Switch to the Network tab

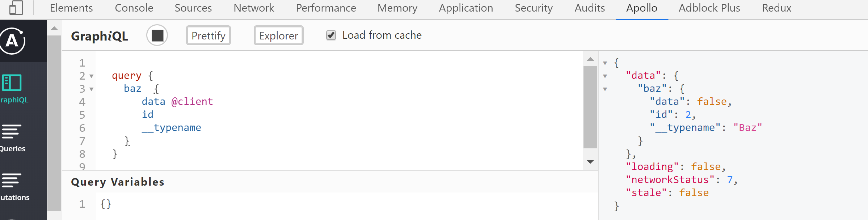[x=254, y=8]
